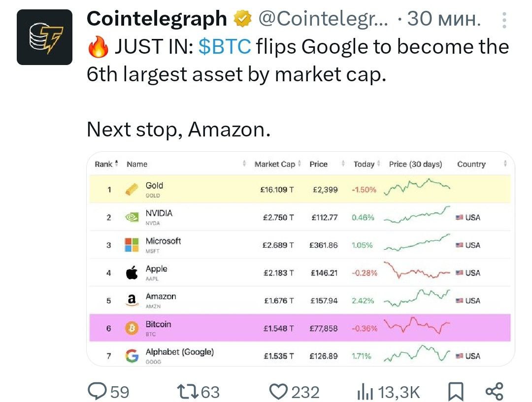This screenshot has width=532, height=402.
Task: Open the @Cointelegr... handle link
Action: tap(323, 19)
